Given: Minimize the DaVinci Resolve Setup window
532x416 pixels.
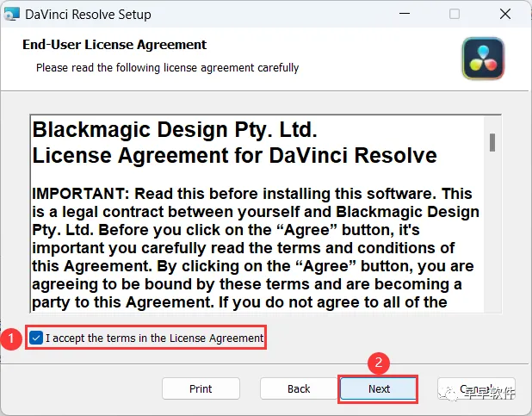Looking at the screenshot, I should click(404, 14).
